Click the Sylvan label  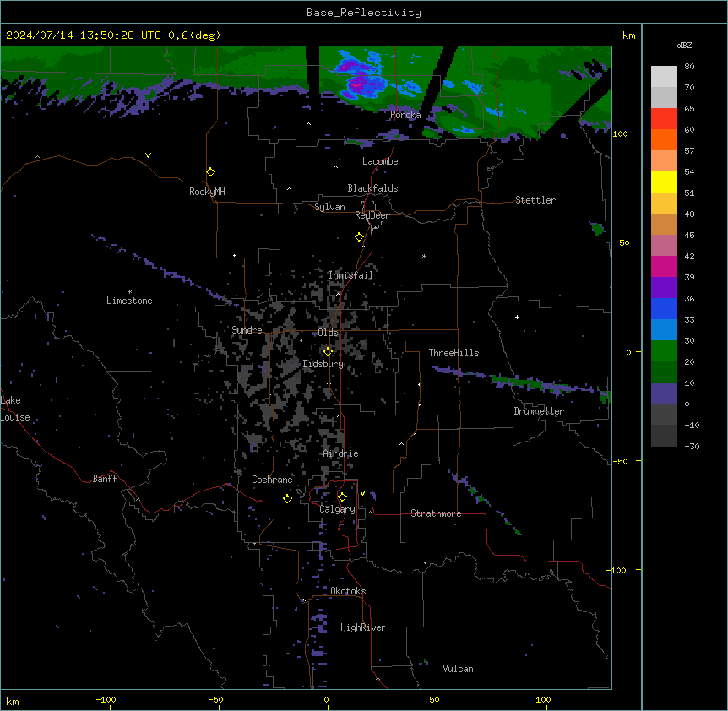329,207
